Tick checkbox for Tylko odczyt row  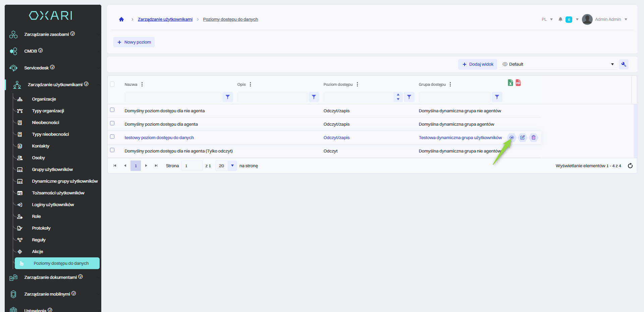pos(112,150)
